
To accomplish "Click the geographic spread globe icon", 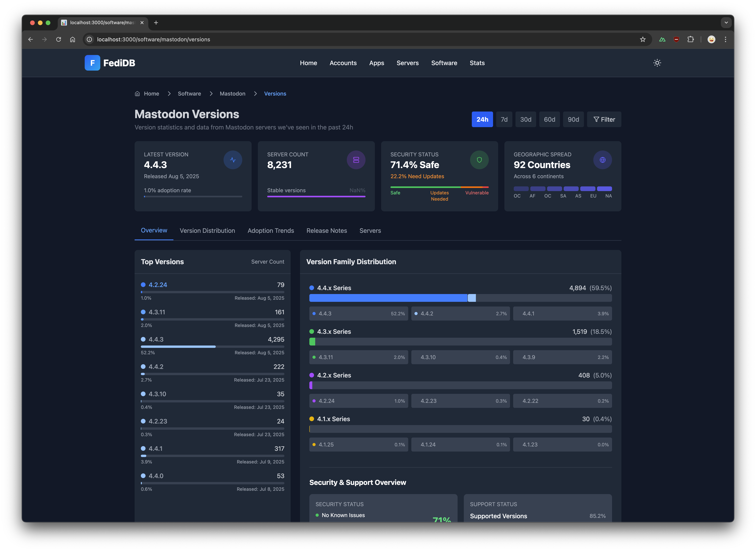I will (602, 160).
